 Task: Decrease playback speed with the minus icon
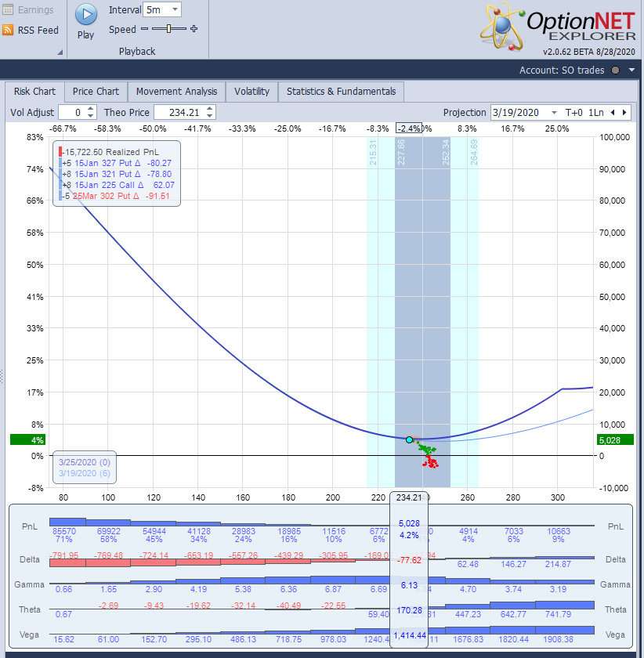click(x=144, y=28)
